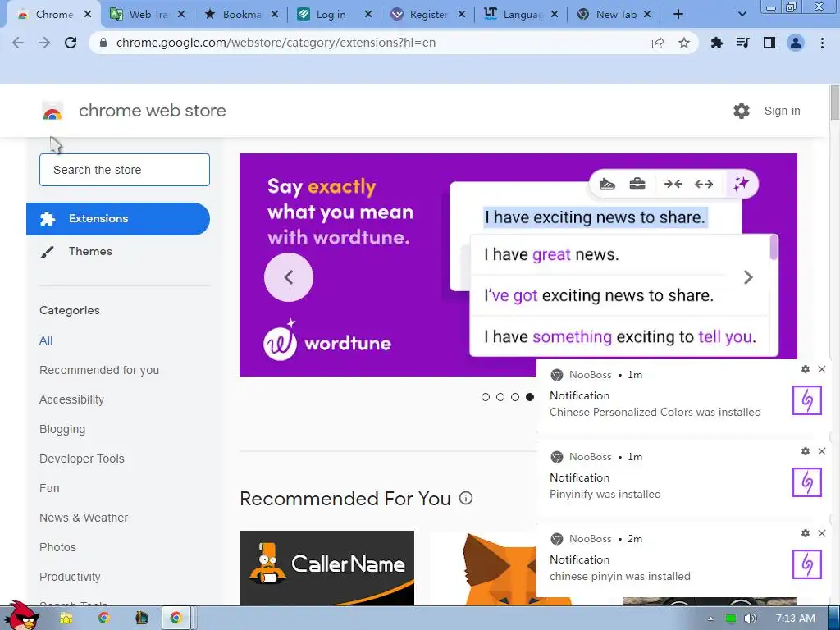
Task: Select the third carousel dot
Action: point(515,397)
